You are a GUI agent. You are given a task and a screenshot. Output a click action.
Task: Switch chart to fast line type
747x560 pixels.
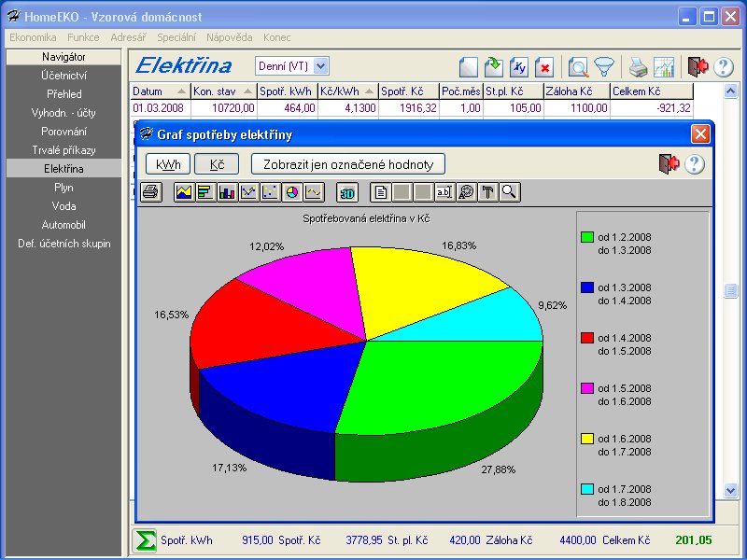click(x=314, y=192)
